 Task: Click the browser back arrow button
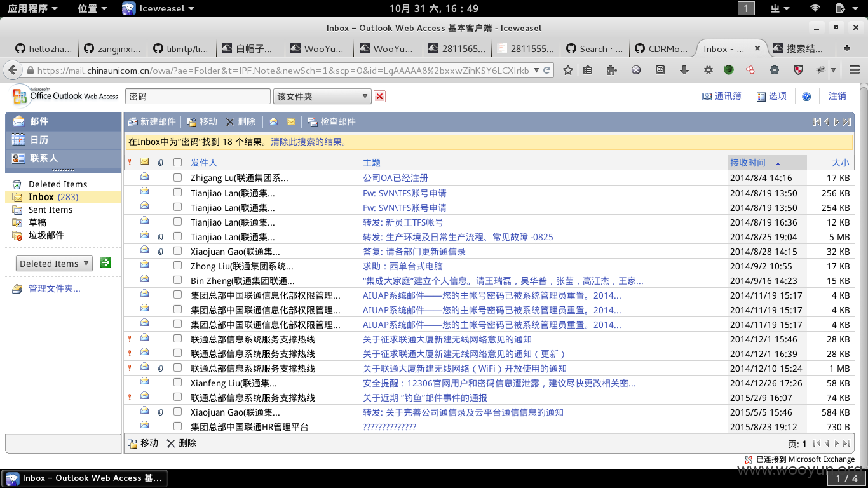coord(13,70)
